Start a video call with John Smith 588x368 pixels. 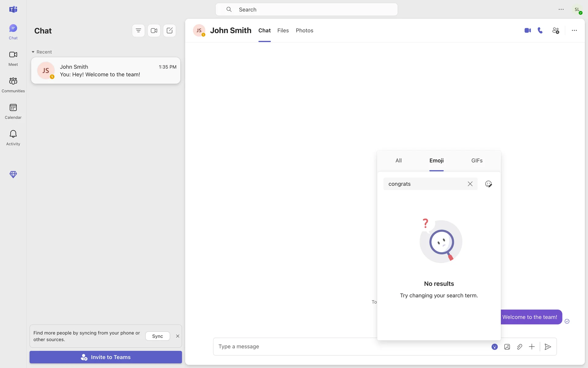coord(527,30)
